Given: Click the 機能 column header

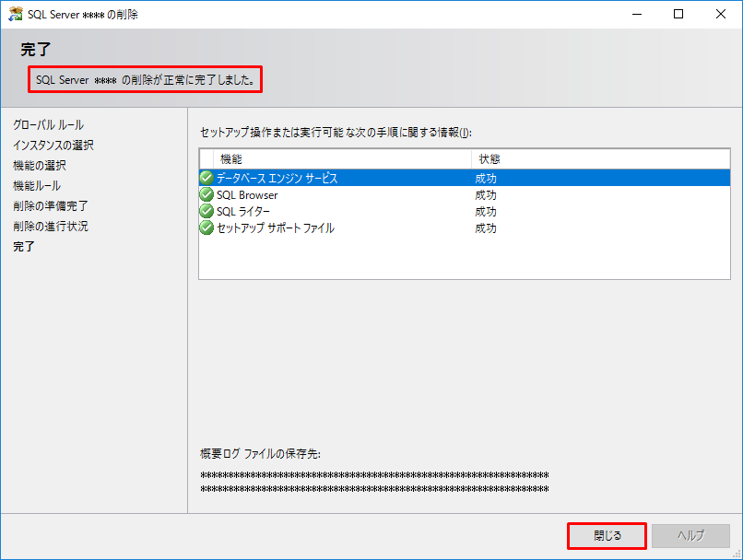Looking at the screenshot, I should point(341,159).
